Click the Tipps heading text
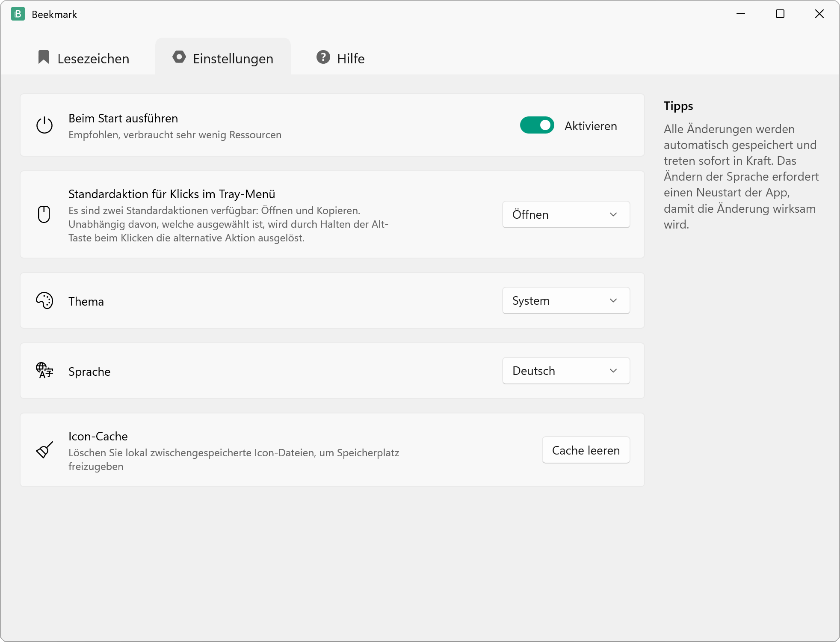Image resolution: width=840 pixels, height=642 pixels. click(678, 106)
